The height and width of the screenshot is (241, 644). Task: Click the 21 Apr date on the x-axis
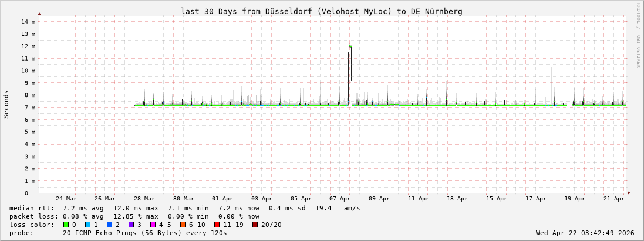615,199
